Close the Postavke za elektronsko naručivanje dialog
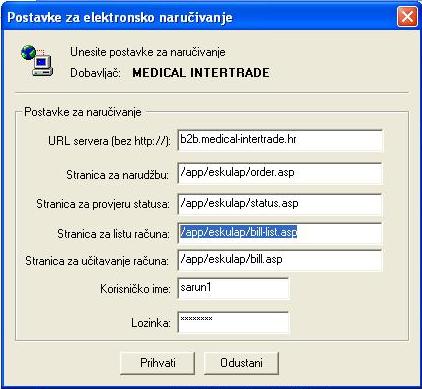This screenshot has height=389, width=422. 407,16
